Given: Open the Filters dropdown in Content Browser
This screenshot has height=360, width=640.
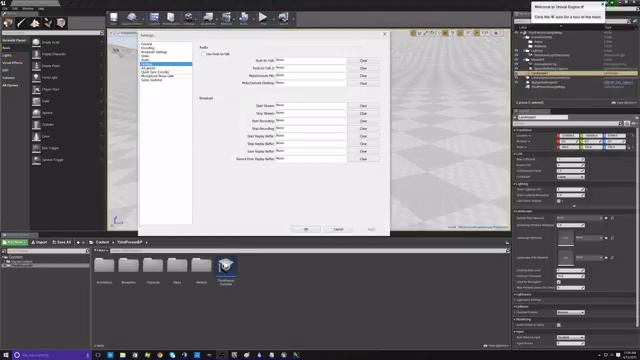Looking at the screenshot, I should [101, 251].
